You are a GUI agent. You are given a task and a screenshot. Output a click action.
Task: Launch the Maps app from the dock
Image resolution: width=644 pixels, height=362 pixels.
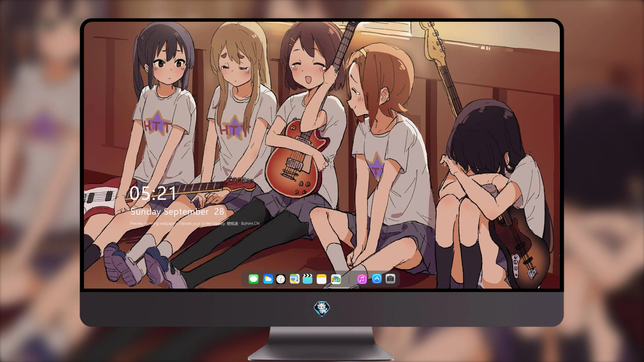point(294,279)
